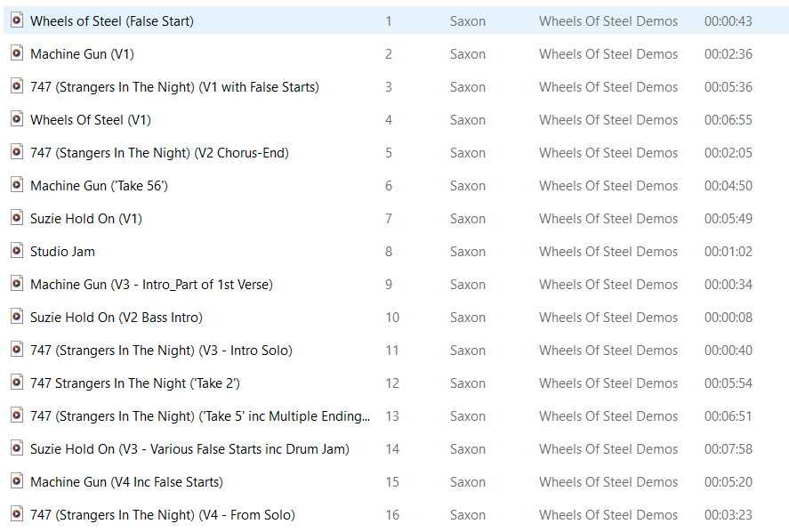Click the file icon for Suzie Hold On (V2 Bass Intro)

tap(16, 317)
